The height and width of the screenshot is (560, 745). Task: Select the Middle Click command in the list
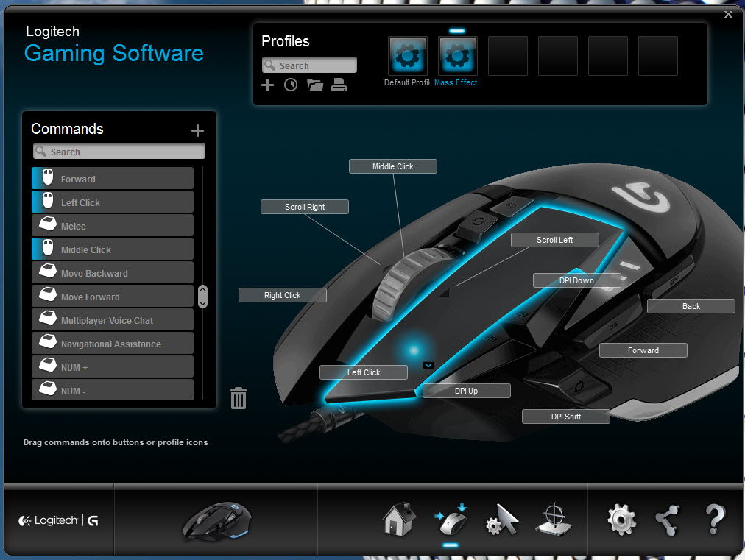coord(113,249)
